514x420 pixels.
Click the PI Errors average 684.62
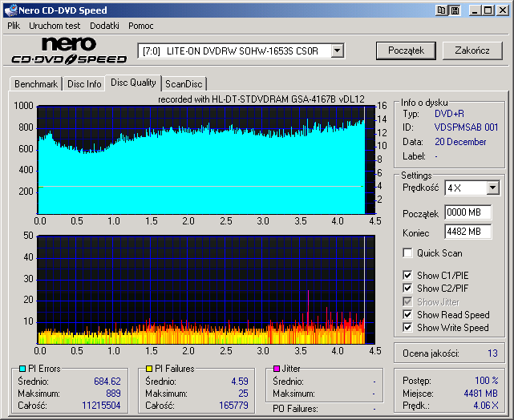point(107,382)
